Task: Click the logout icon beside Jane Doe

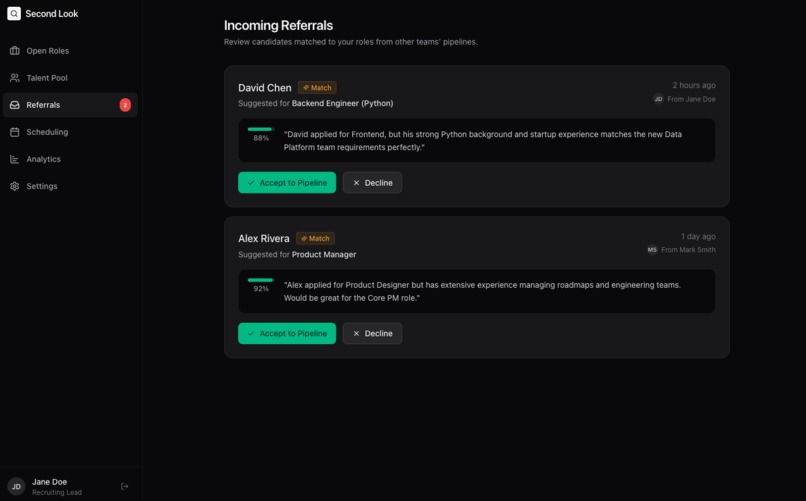Action: click(124, 486)
